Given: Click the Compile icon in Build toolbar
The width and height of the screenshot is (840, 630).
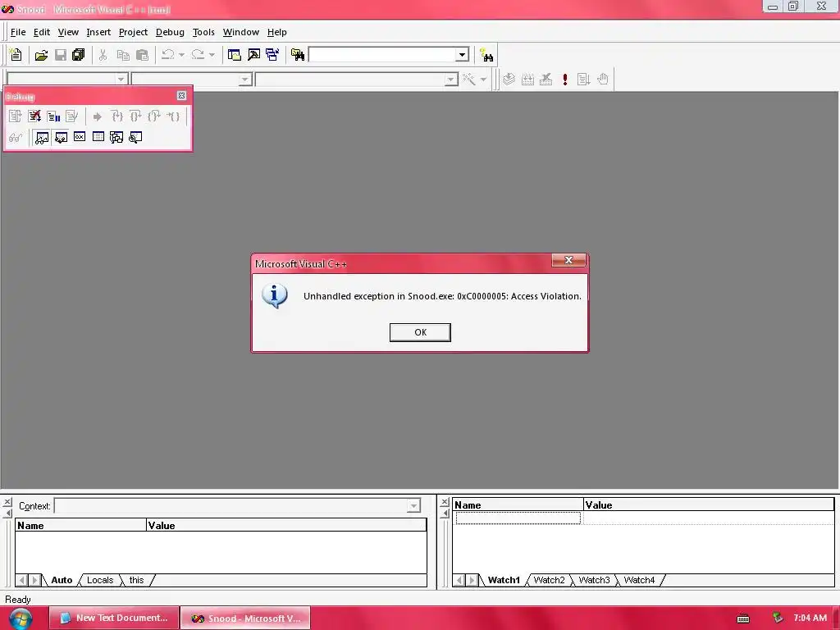Looking at the screenshot, I should pyautogui.click(x=509, y=80).
